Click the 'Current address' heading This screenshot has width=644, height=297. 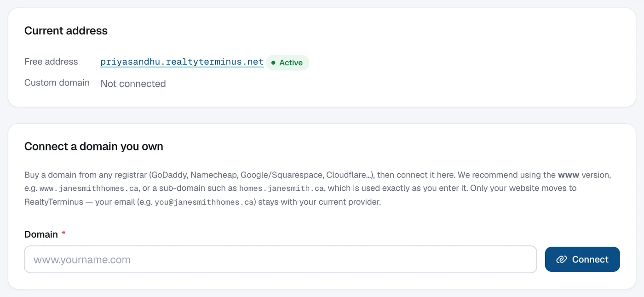tap(66, 31)
